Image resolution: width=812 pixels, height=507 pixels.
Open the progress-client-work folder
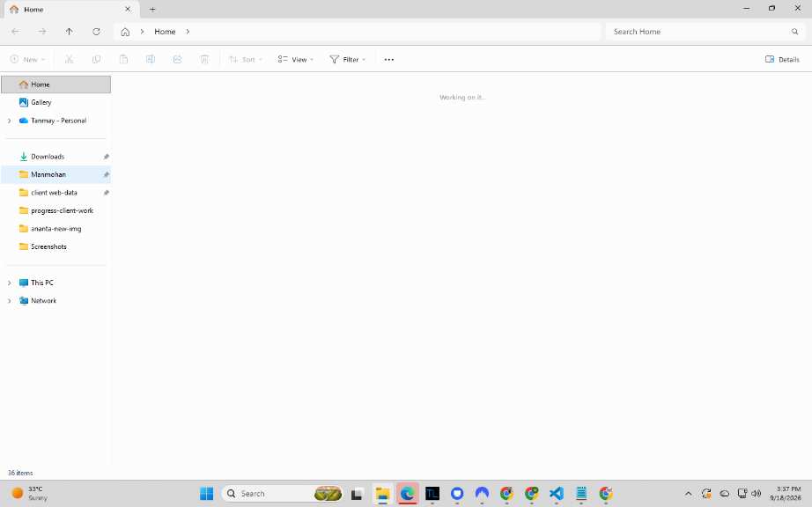62,210
